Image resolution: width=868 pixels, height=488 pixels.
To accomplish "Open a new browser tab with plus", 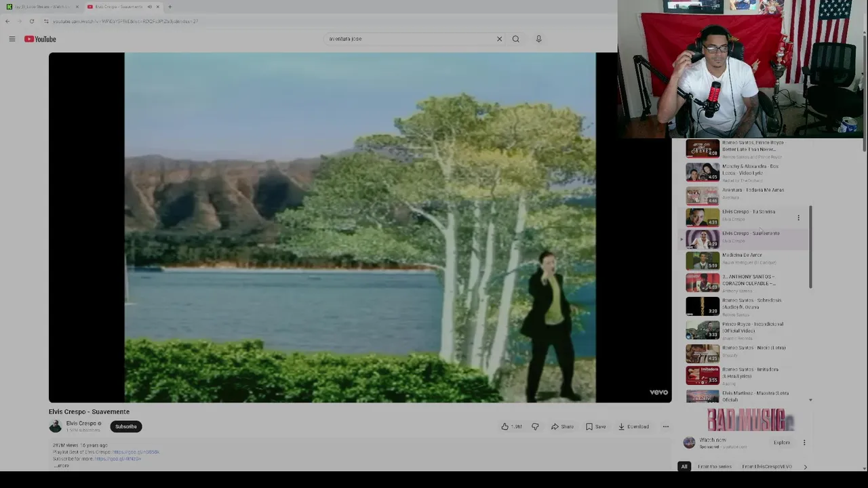I will [x=170, y=7].
